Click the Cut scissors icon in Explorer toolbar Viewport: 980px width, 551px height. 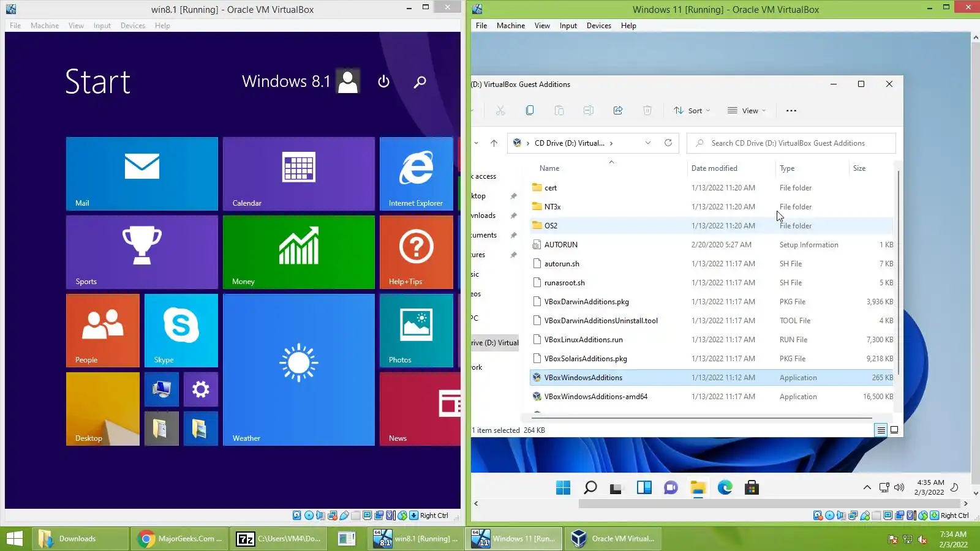[500, 111]
